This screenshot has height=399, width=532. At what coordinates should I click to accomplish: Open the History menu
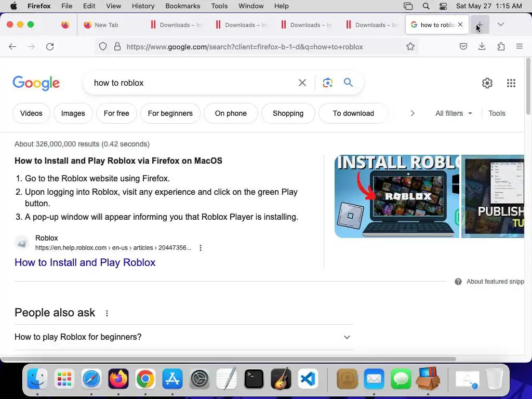143,6
